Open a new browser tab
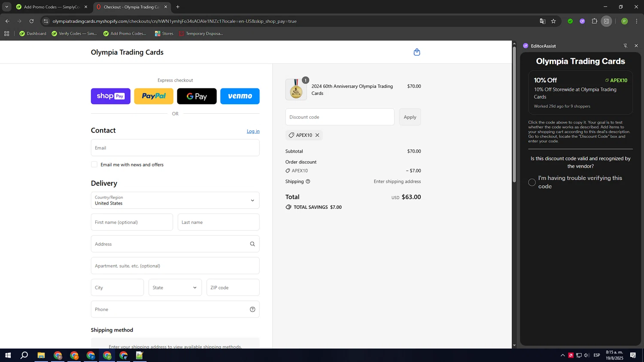This screenshot has height=362, width=644. pyautogui.click(x=178, y=7)
